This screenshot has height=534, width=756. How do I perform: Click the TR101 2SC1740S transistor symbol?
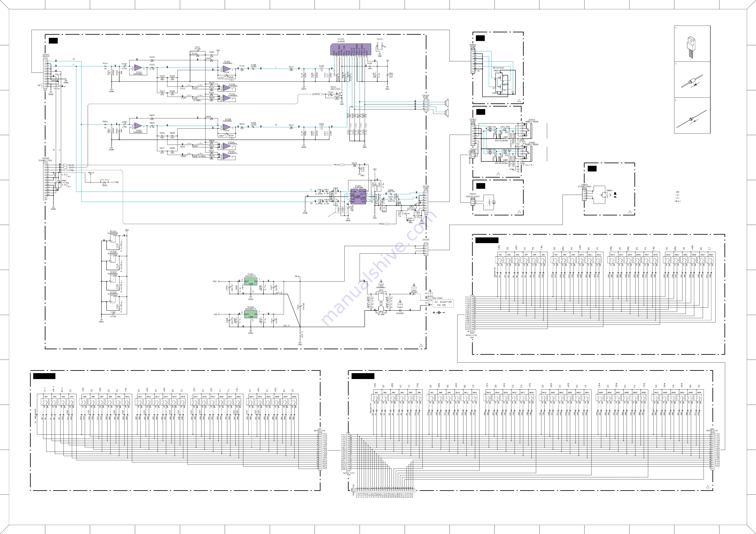pyautogui.click(x=341, y=94)
